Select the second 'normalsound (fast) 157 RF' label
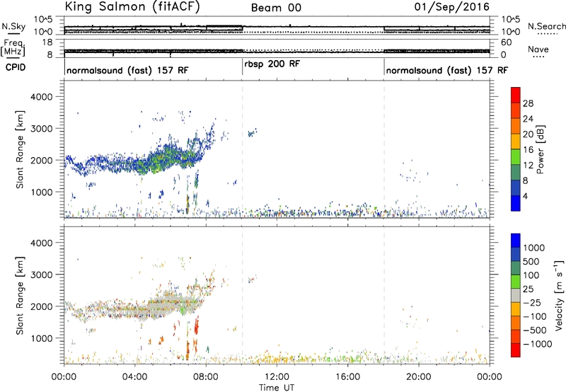This screenshot has width=566, height=392. click(x=447, y=70)
